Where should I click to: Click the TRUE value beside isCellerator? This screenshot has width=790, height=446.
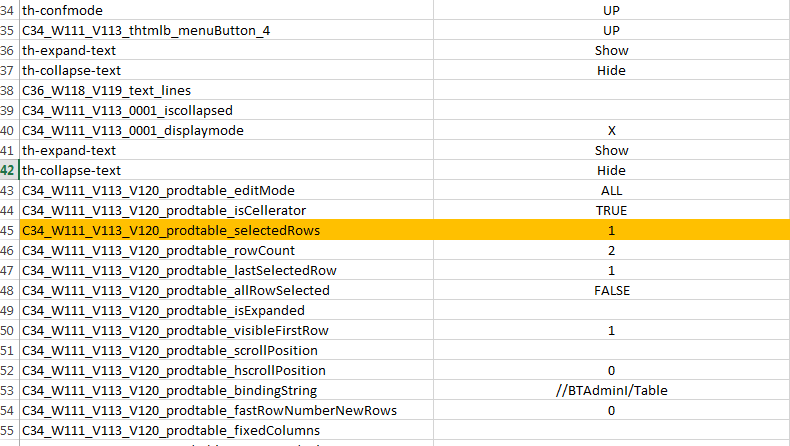coord(612,210)
